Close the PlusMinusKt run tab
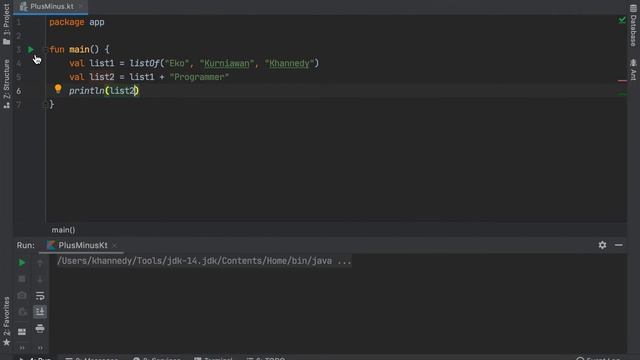 click(x=114, y=245)
